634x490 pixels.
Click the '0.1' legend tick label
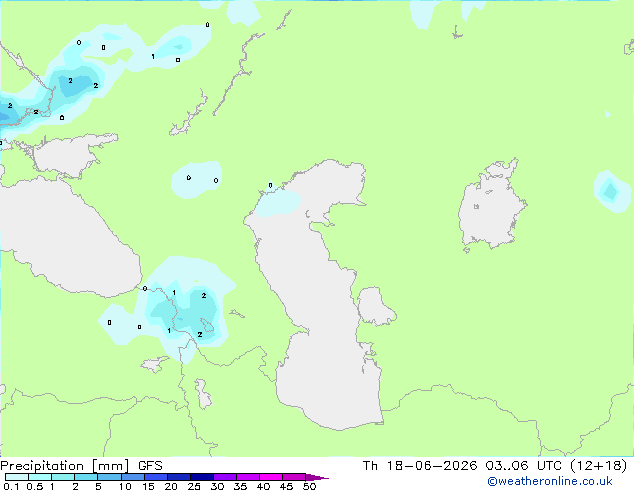11,486
